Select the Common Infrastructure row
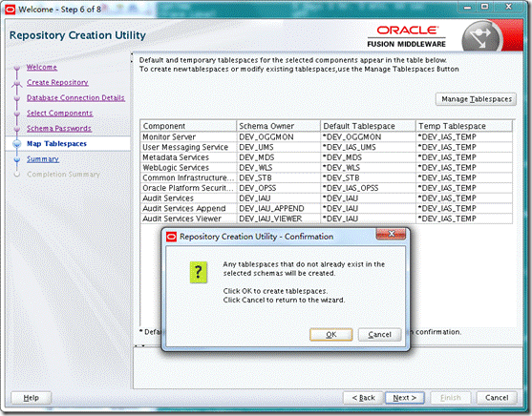Screen dimensions: 532x416 tap(327, 177)
